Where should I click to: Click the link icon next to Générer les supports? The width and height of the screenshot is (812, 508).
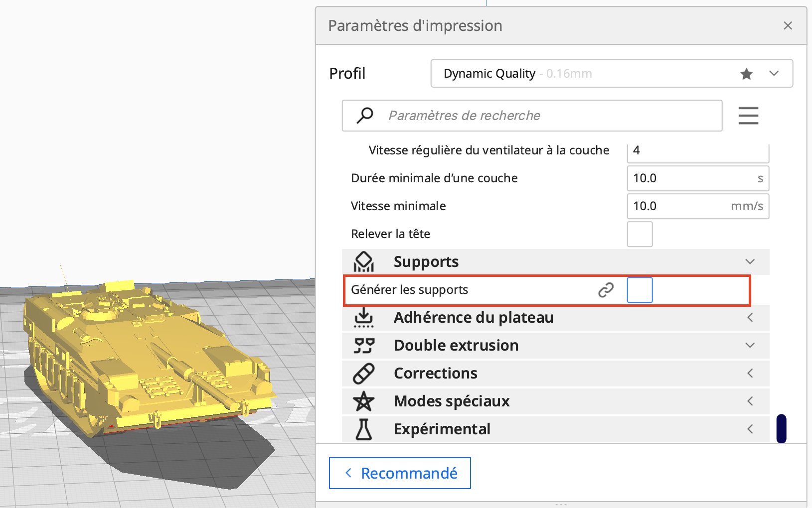coord(605,289)
